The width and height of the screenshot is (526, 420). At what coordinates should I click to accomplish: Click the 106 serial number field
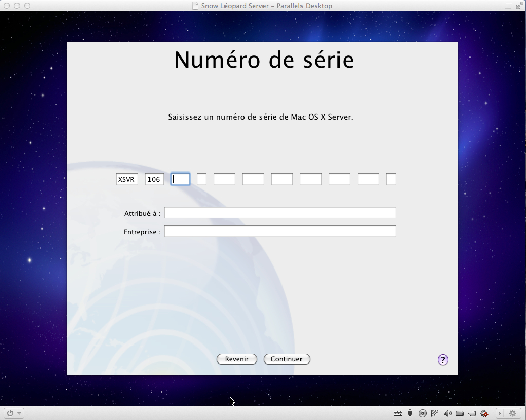click(x=154, y=179)
